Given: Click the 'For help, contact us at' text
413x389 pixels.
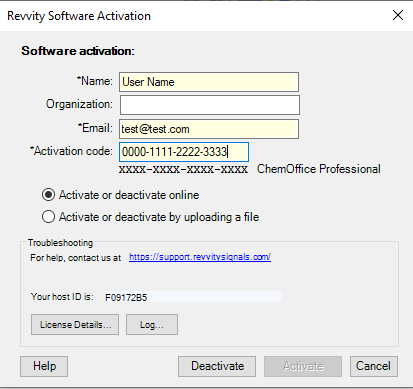Looking at the screenshot, I should click(x=76, y=258).
